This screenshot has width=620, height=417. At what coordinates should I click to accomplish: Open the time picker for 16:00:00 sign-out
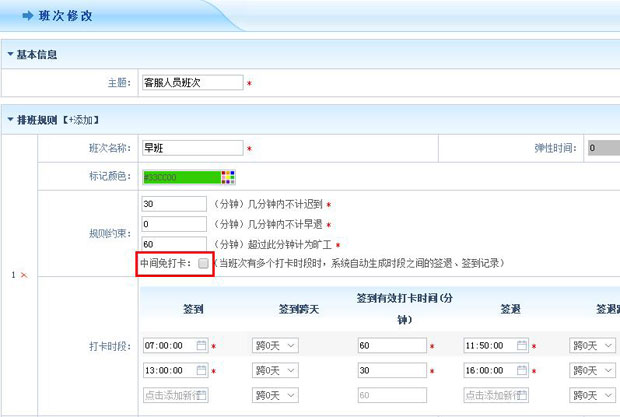click(x=522, y=370)
